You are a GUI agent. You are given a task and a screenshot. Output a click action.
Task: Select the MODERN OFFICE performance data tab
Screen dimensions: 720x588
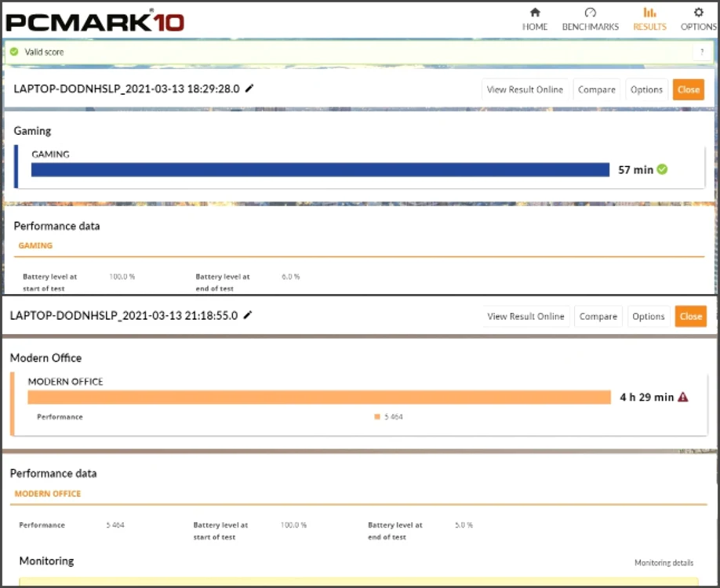pos(48,493)
